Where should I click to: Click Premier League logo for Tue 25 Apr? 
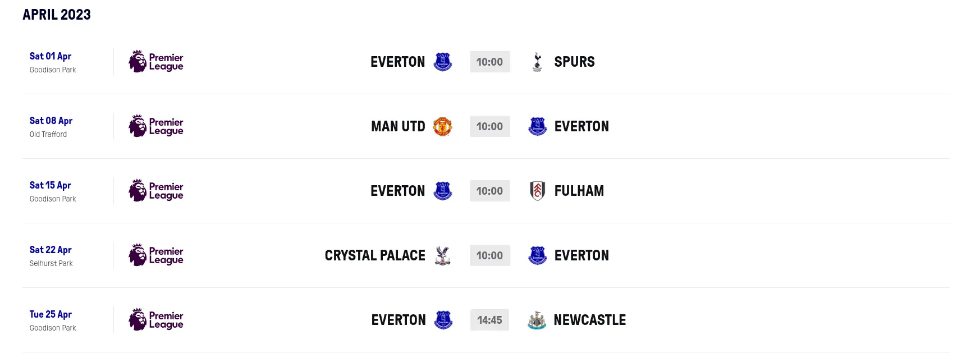click(x=156, y=320)
